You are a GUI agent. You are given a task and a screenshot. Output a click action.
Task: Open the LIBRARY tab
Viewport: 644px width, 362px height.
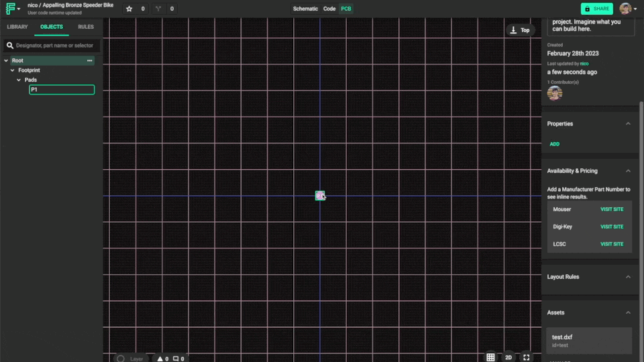tap(17, 27)
